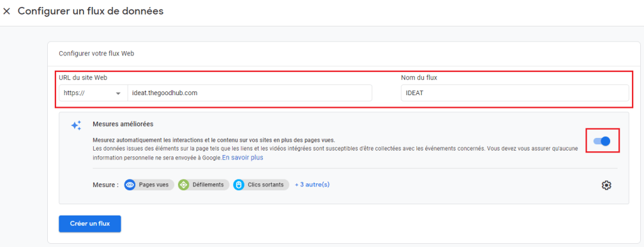The height and width of the screenshot is (247, 644).
Task: Click the Mesures améliorées heading
Action: pos(123,123)
